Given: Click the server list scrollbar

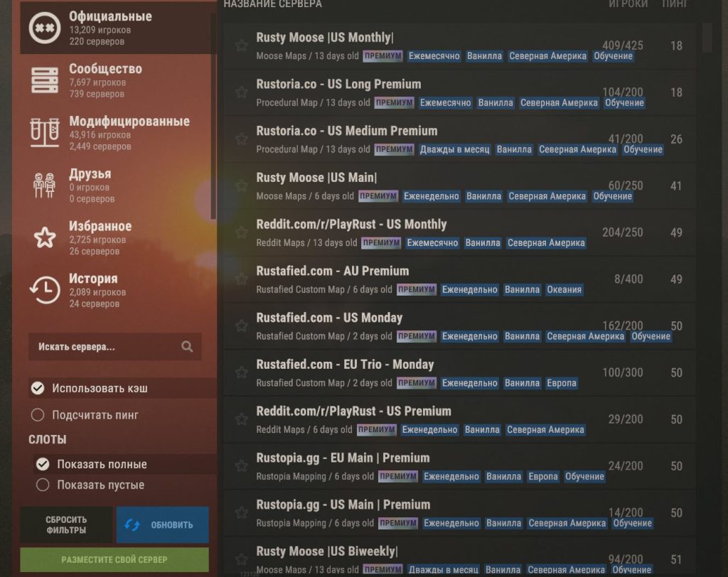Looking at the screenshot, I should 707,37.
